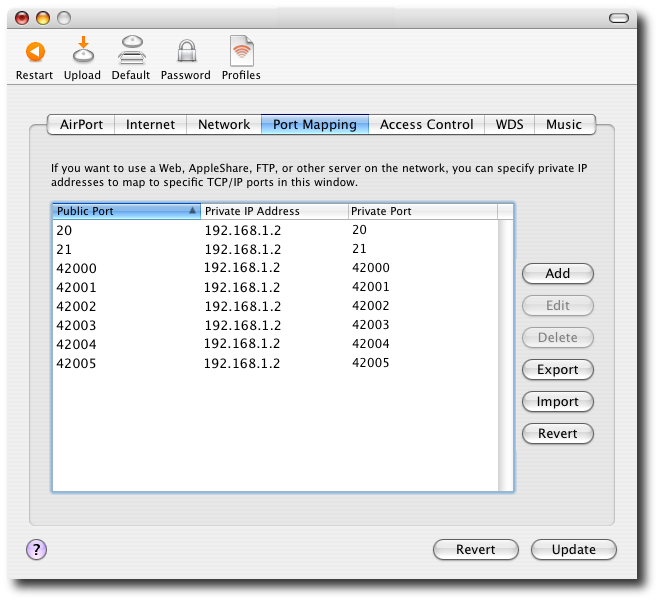Click the red close window button

22,18
